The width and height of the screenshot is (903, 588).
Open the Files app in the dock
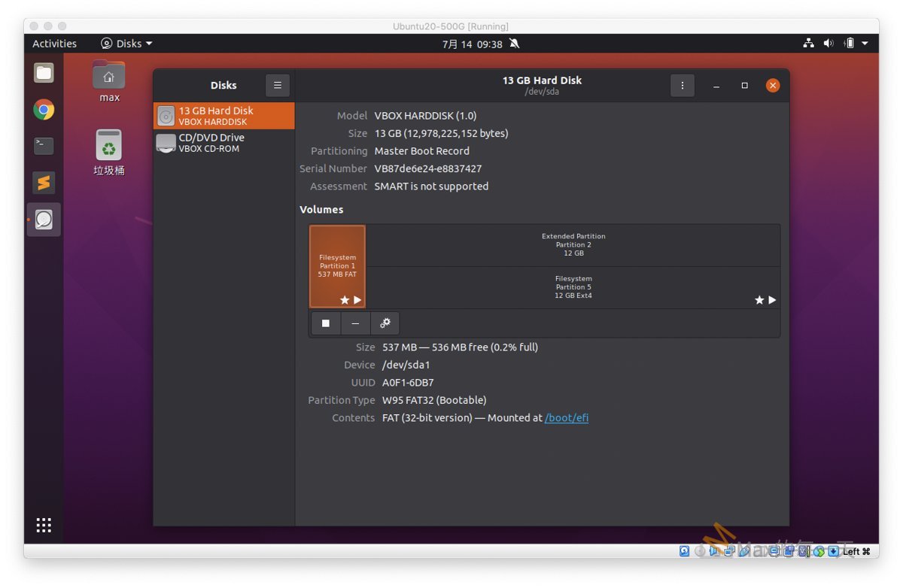(44, 73)
